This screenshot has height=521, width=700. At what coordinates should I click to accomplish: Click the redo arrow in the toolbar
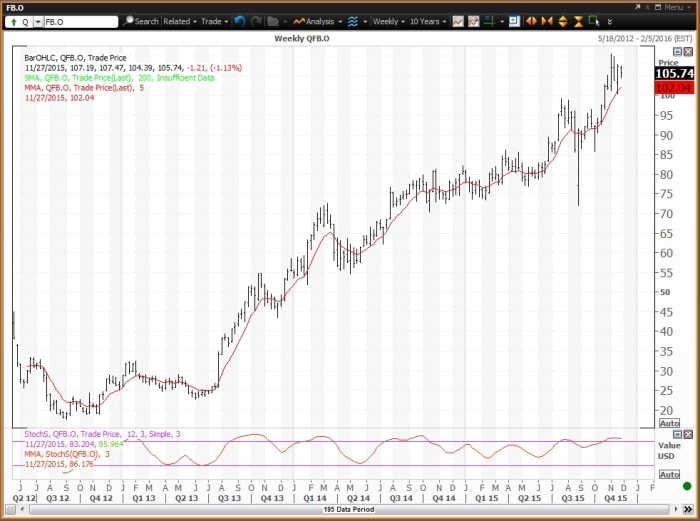point(257,21)
